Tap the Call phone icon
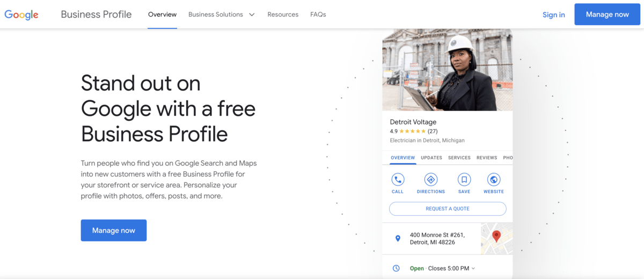 (x=398, y=179)
